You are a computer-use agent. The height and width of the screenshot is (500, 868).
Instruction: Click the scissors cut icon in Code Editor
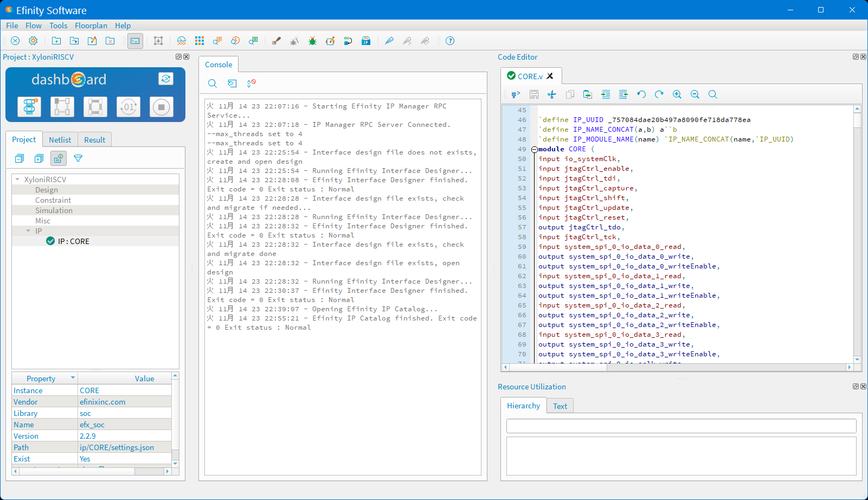point(552,94)
